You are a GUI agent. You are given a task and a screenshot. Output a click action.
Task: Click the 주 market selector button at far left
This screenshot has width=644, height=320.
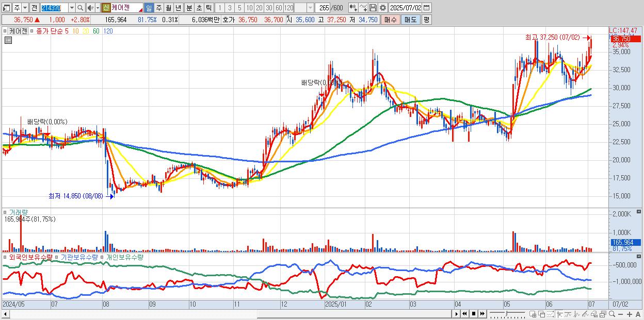pyautogui.click(x=17, y=8)
